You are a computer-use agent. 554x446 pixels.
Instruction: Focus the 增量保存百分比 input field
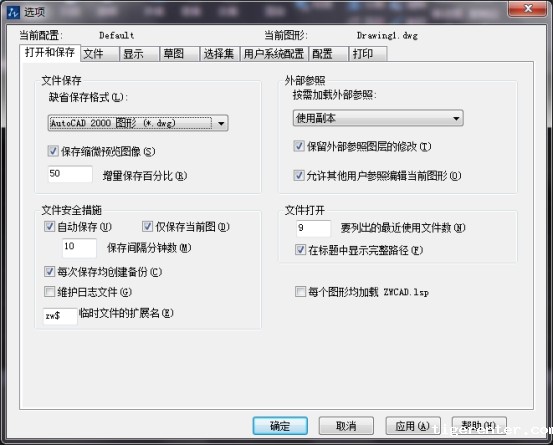[x=70, y=174]
